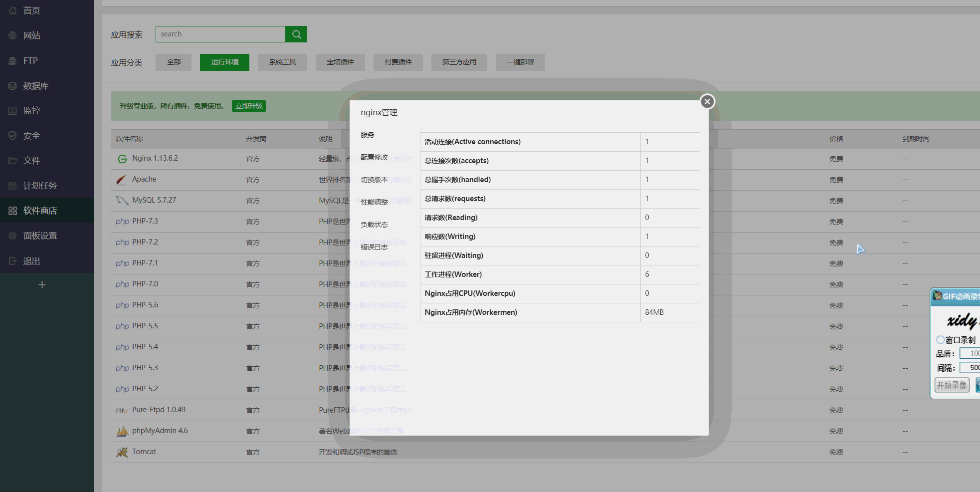980x492 pixels.
Task: Open the 性能调整 tab in nginx dialog
Action: click(x=374, y=202)
